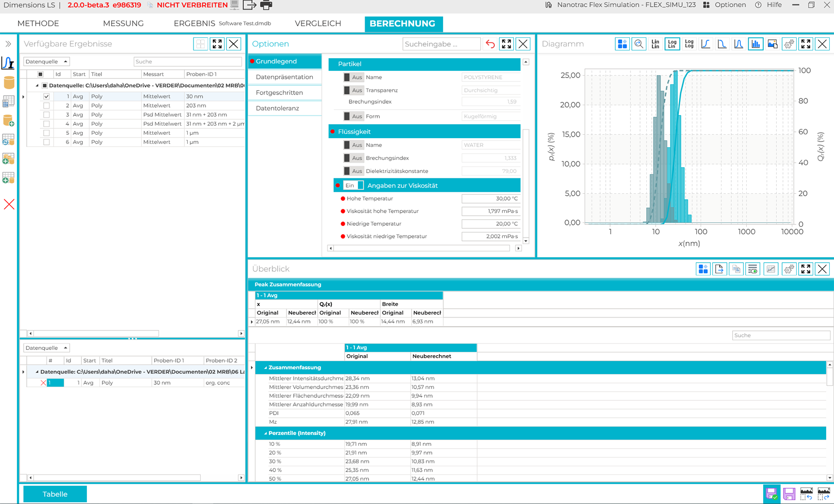Switch to the MESSUNG tab
Viewport: 834px width, 504px height.
[123, 23]
